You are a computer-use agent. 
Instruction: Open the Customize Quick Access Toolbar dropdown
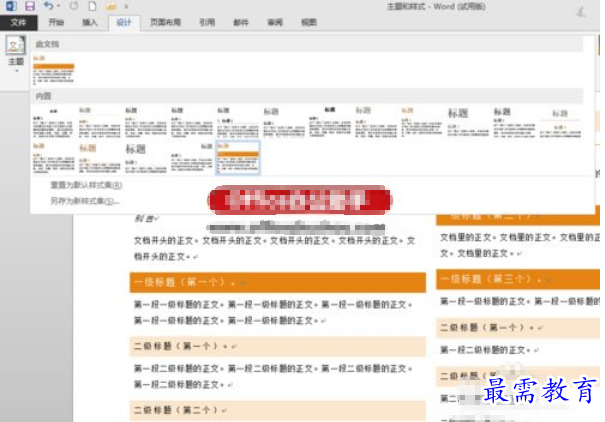click(126, 7)
